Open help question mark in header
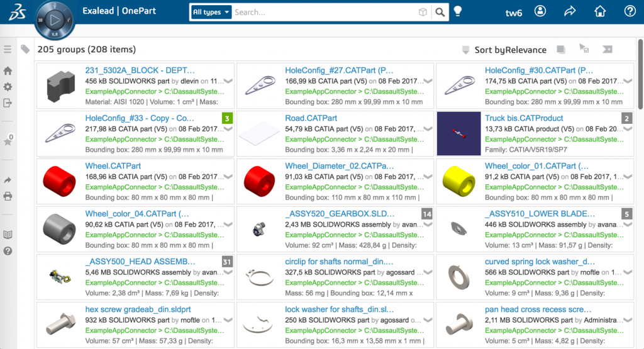The width and height of the screenshot is (644, 349). click(630, 11)
